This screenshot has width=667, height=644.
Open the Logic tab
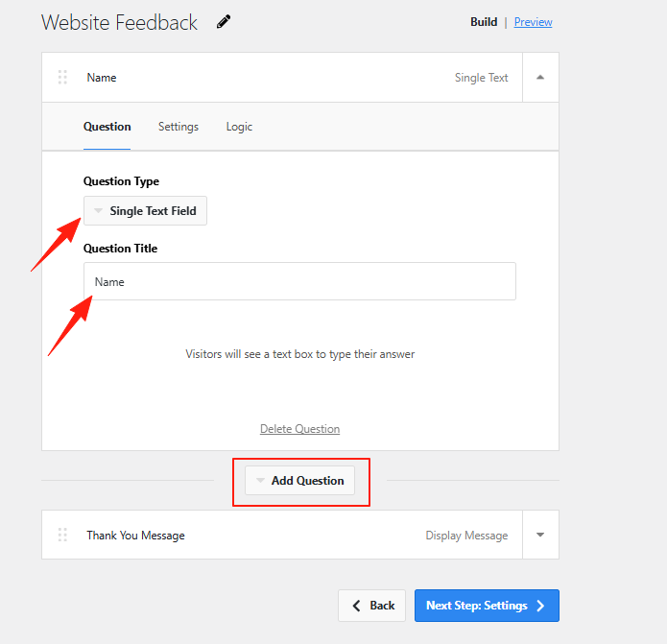[x=239, y=127]
